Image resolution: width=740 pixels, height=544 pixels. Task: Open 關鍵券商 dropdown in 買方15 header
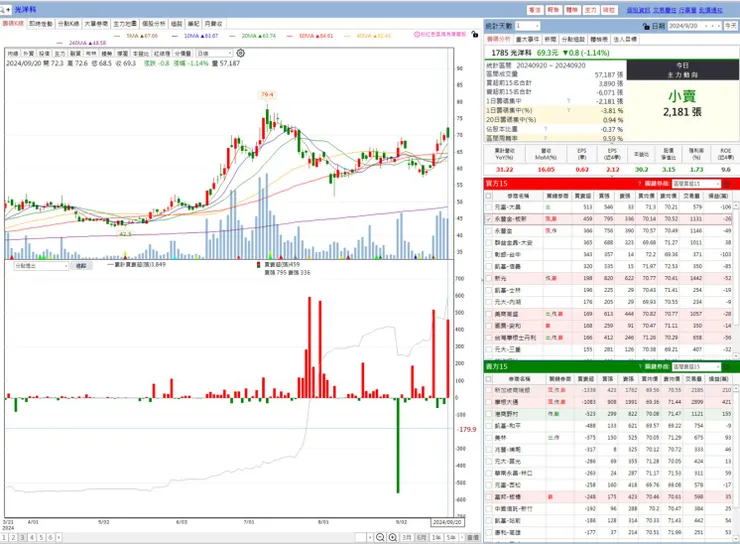(697, 184)
